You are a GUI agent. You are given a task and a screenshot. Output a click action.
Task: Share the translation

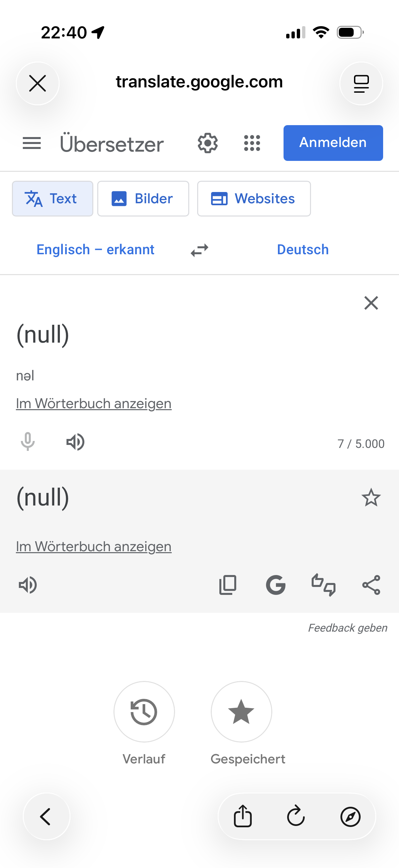pyautogui.click(x=371, y=585)
